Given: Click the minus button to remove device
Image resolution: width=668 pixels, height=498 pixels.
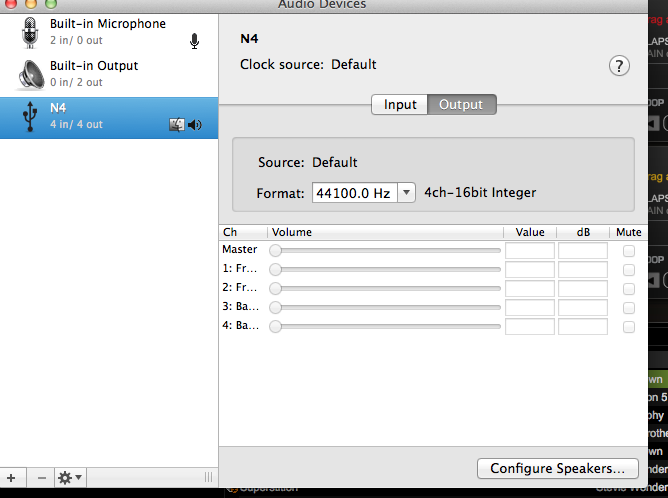Looking at the screenshot, I should [x=41, y=478].
